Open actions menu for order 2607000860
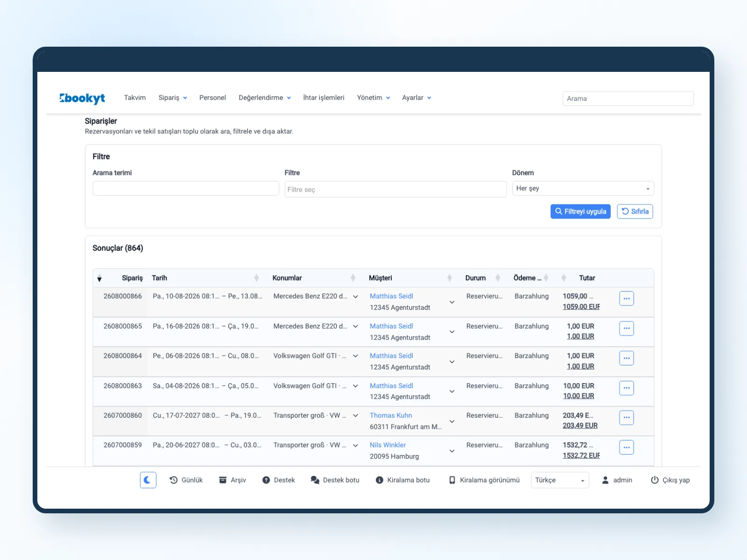 (627, 417)
